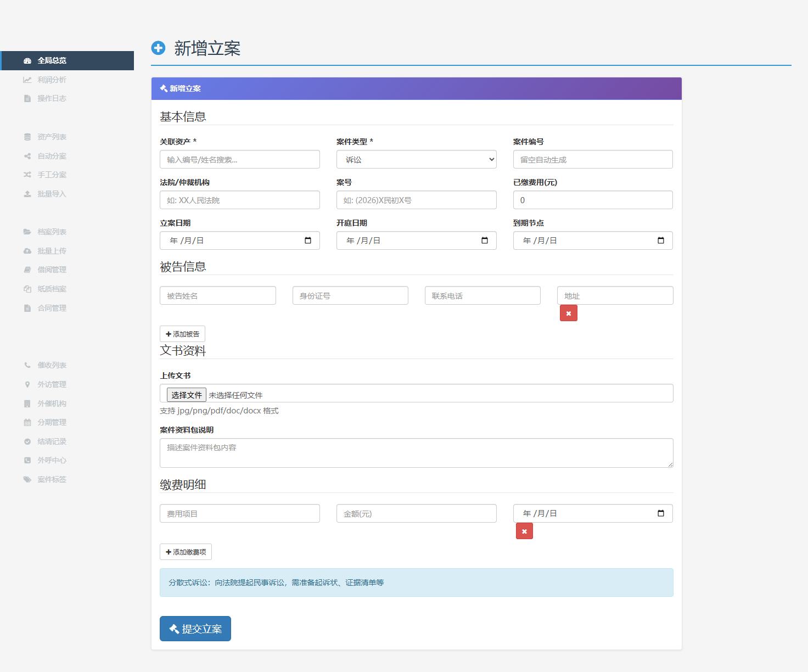Open 借阅管理 sidebar link
The height and width of the screenshot is (672, 808).
pos(68,270)
